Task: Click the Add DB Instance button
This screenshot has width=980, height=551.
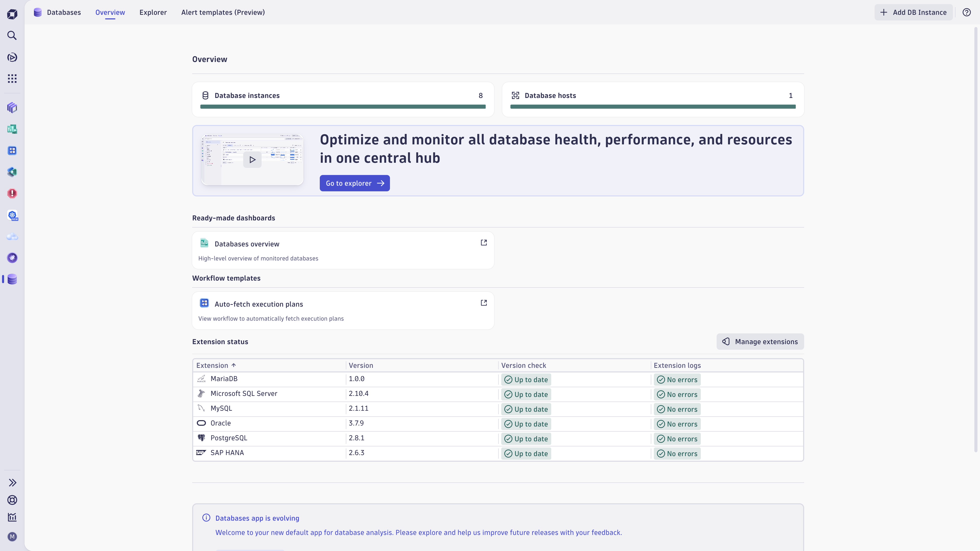Action: click(913, 12)
